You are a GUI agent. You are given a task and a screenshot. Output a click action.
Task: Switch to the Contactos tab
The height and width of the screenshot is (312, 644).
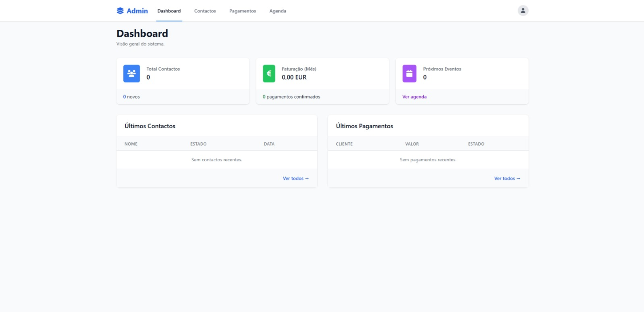click(205, 11)
